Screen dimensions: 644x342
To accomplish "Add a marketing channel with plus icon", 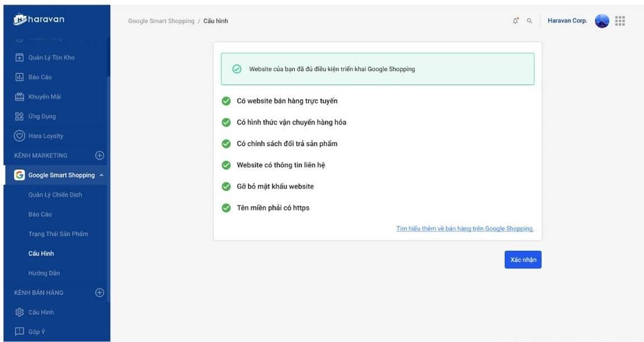I will coord(99,155).
